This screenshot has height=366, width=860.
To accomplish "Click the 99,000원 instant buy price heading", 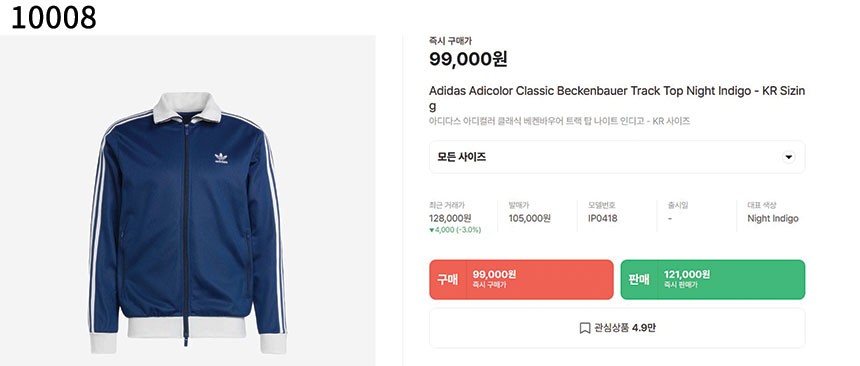I will click(468, 59).
